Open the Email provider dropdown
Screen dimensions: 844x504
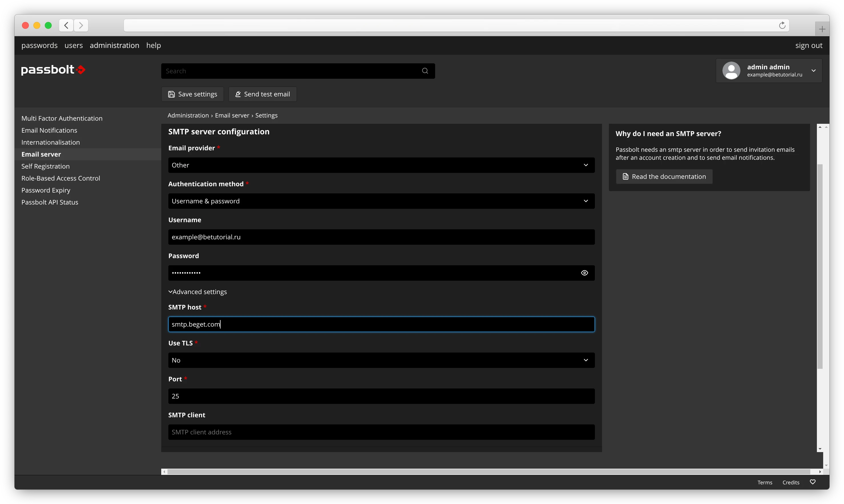pyautogui.click(x=381, y=165)
